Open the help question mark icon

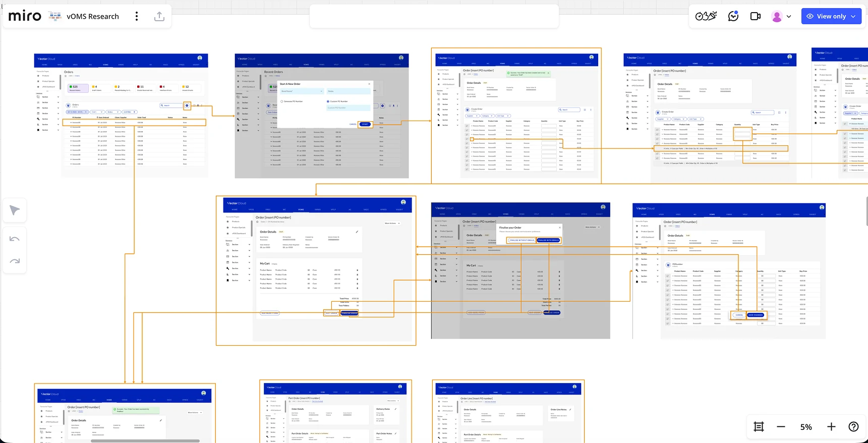pos(853,427)
